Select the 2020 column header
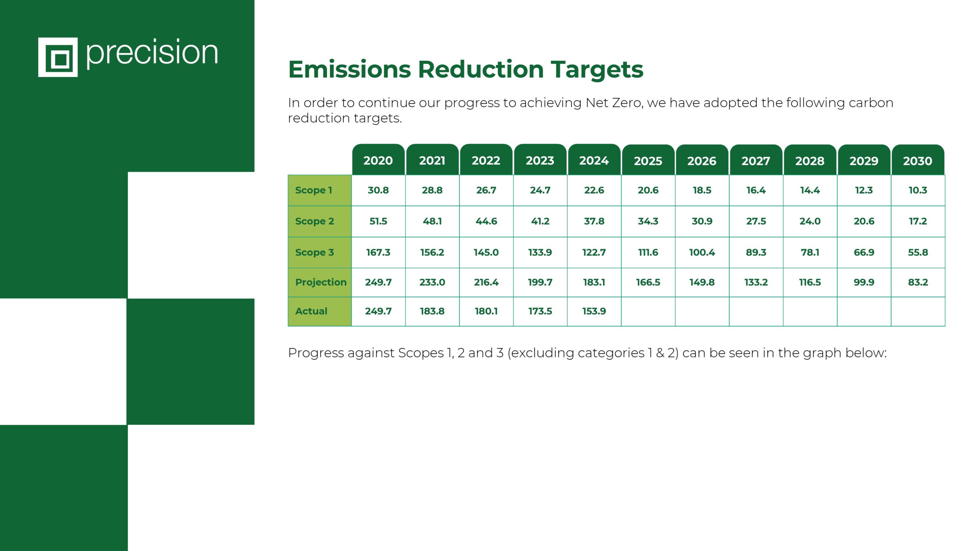 (378, 160)
